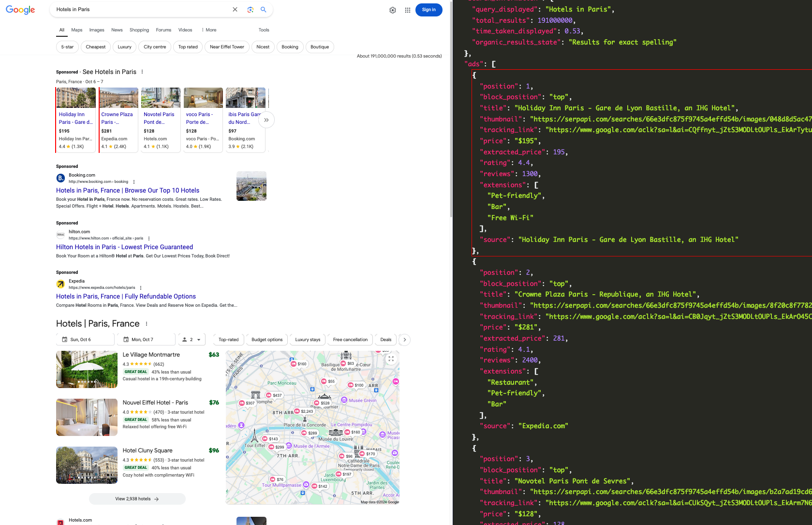
Task: Click the $307 hotel pin on the map
Action: click(x=247, y=403)
